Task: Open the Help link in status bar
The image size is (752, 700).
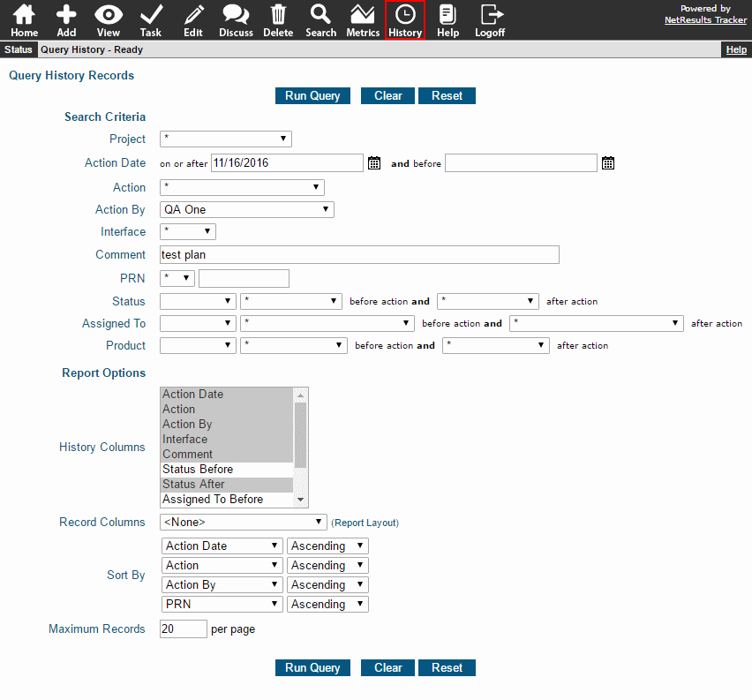Action: [x=736, y=49]
